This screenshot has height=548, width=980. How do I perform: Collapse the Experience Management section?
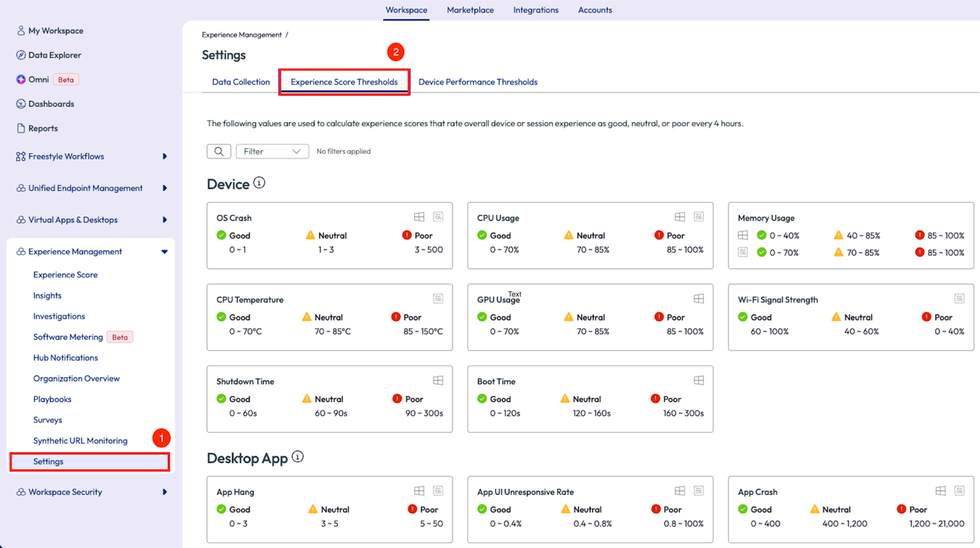[165, 252]
